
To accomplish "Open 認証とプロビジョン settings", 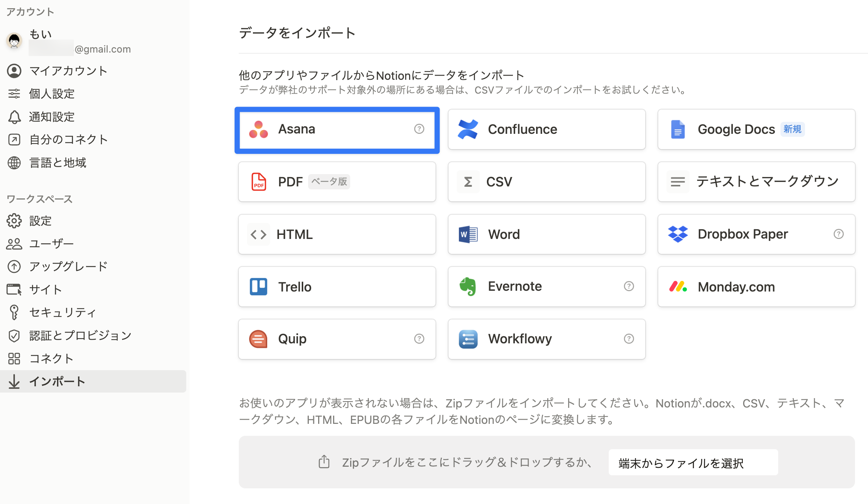I will (x=93, y=336).
